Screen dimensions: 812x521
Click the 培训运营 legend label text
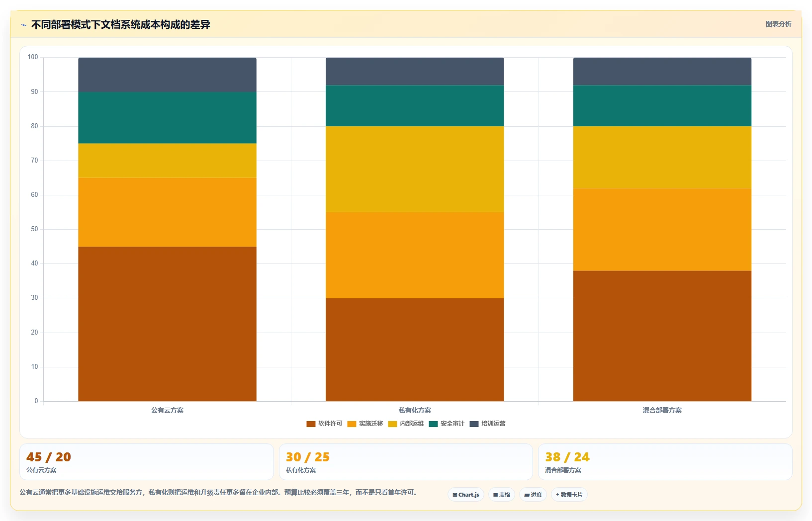coord(493,424)
